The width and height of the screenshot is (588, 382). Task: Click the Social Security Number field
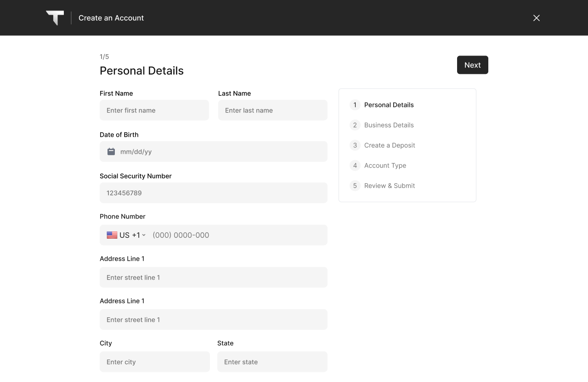pyautogui.click(x=214, y=193)
